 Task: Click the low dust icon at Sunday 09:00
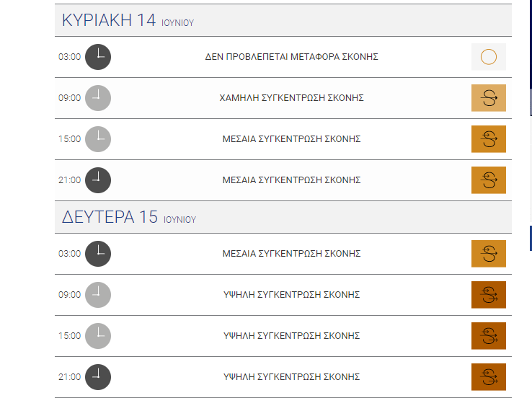(488, 98)
